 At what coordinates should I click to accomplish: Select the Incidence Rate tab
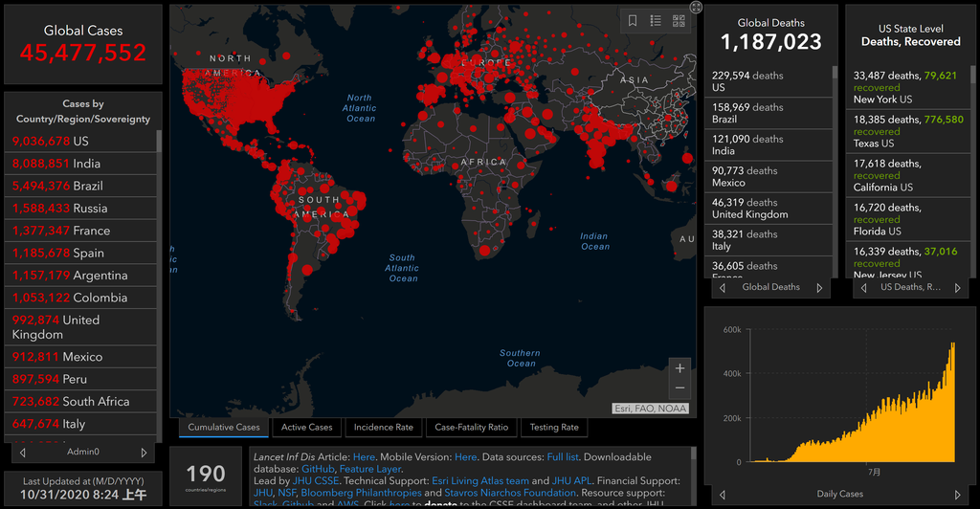coord(384,428)
